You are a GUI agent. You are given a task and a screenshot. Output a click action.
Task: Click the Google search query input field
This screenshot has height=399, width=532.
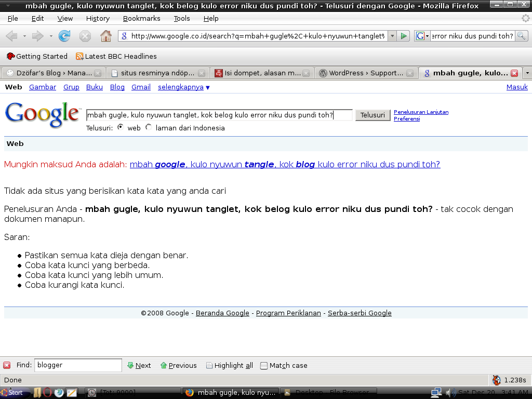coord(219,115)
